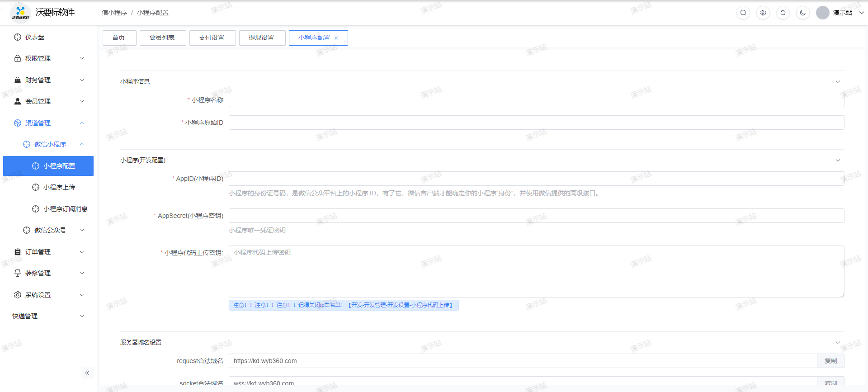Close the 小程序配置 tab
The image size is (868, 392).
point(336,38)
